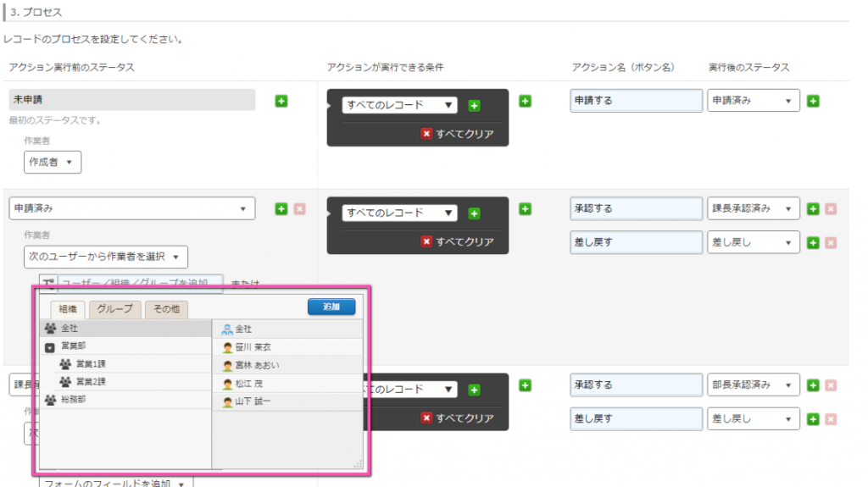Open the third row's 差し戻し after-status dropdown
This screenshot has height=487, width=868.
754,419
